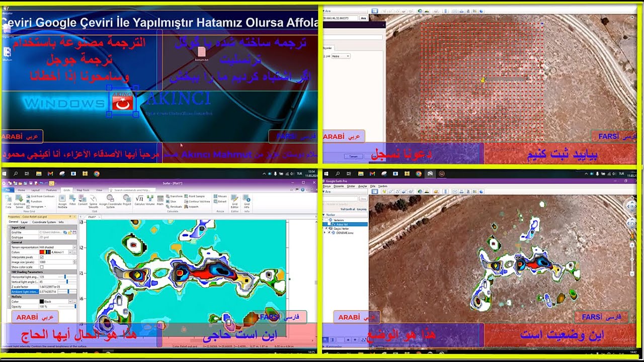The height and width of the screenshot is (362, 644).
Task: Click Grid from Contours in Surfer
Action: (40, 196)
